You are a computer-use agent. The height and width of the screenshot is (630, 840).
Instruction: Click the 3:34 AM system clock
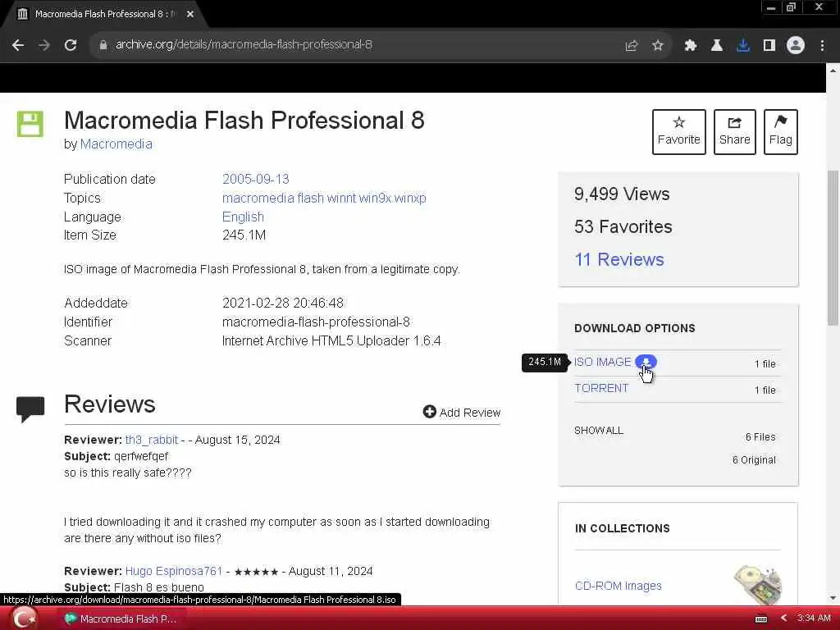(x=814, y=619)
